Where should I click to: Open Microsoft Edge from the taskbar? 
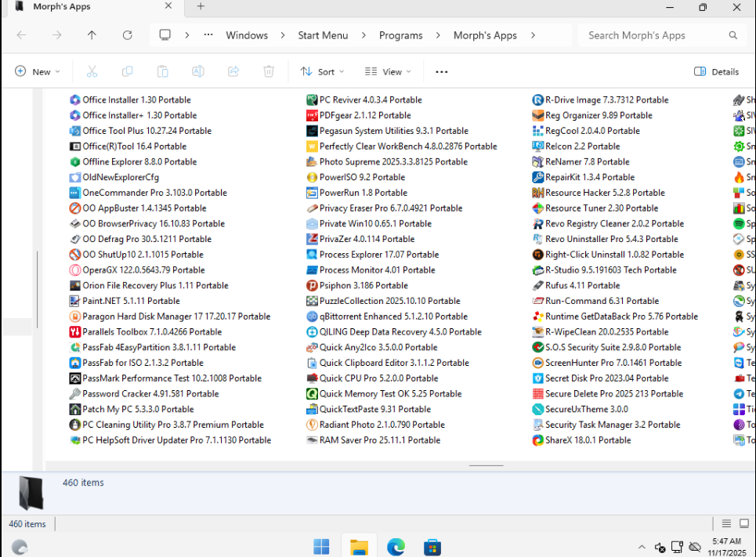396,547
